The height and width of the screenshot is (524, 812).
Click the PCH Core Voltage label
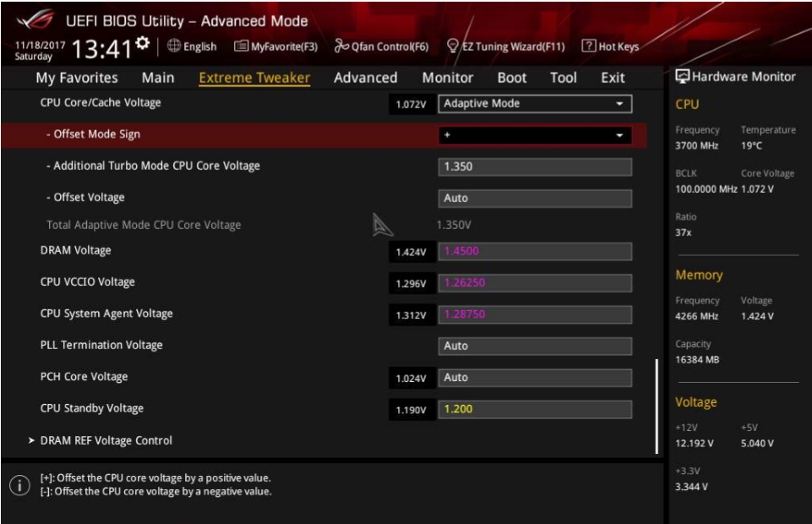pyautogui.click(x=84, y=376)
